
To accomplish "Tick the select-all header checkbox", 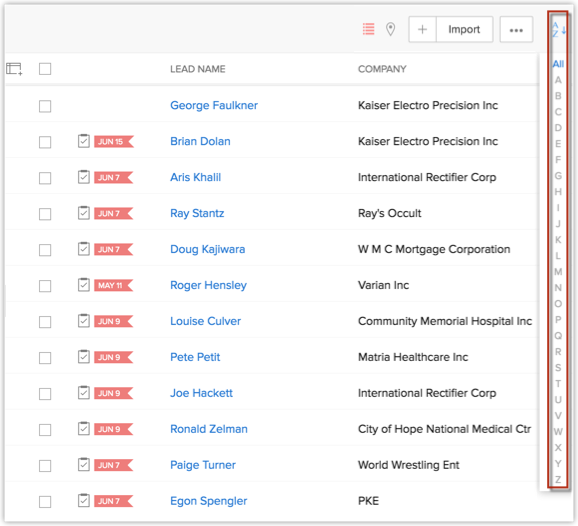I will click(45, 69).
